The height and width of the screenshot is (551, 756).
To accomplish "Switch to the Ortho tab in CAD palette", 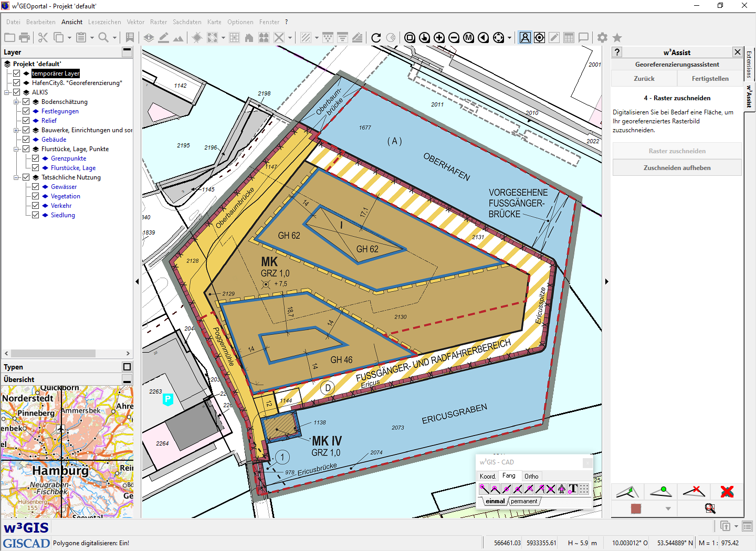I will pos(531,476).
